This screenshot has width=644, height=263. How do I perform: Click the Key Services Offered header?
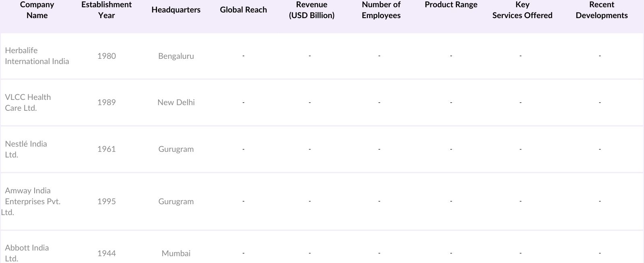[x=522, y=10]
